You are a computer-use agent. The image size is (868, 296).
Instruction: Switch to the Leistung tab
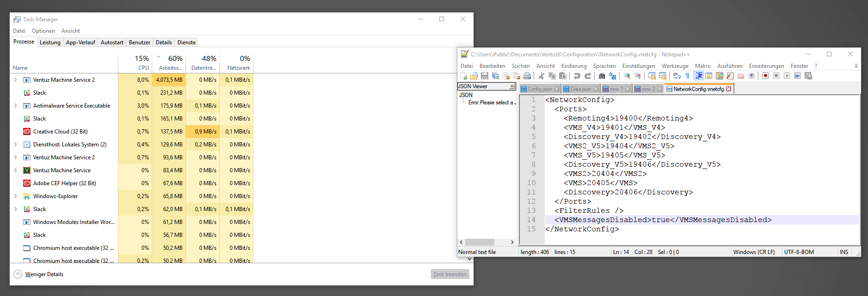tap(50, 42)
